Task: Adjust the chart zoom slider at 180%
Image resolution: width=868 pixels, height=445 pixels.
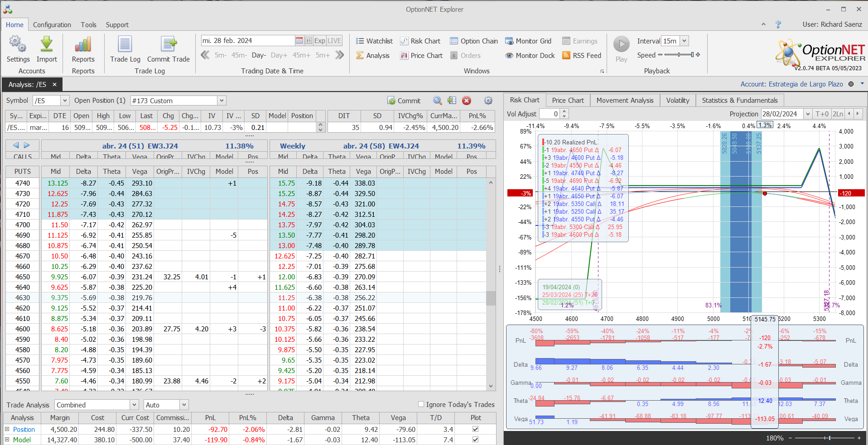Action: 825,438
